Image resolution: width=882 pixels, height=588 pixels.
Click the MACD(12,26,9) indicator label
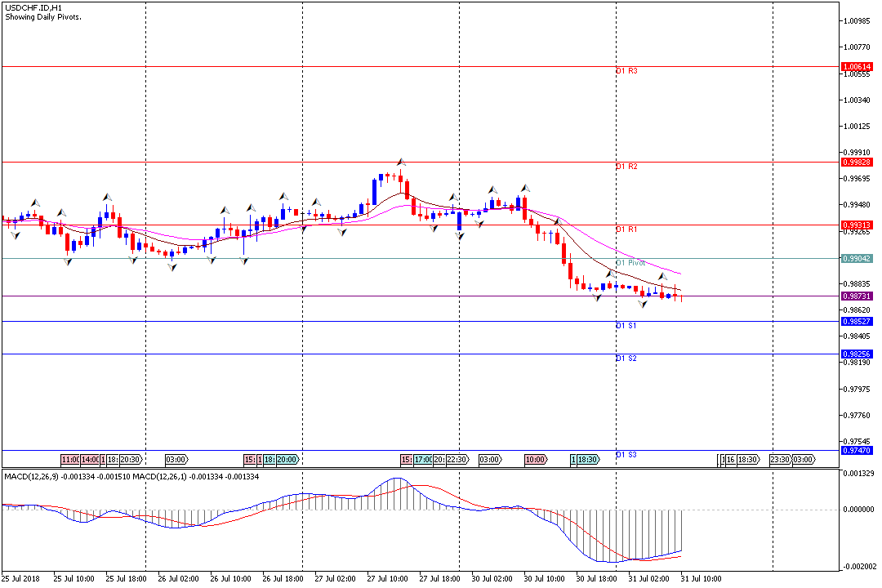31,477
